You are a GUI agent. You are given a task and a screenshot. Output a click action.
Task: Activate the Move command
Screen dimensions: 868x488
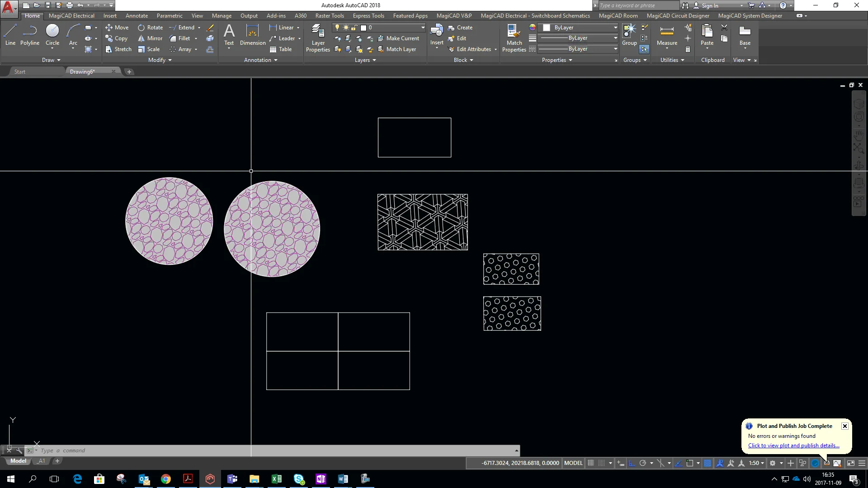tap(117, 28)
